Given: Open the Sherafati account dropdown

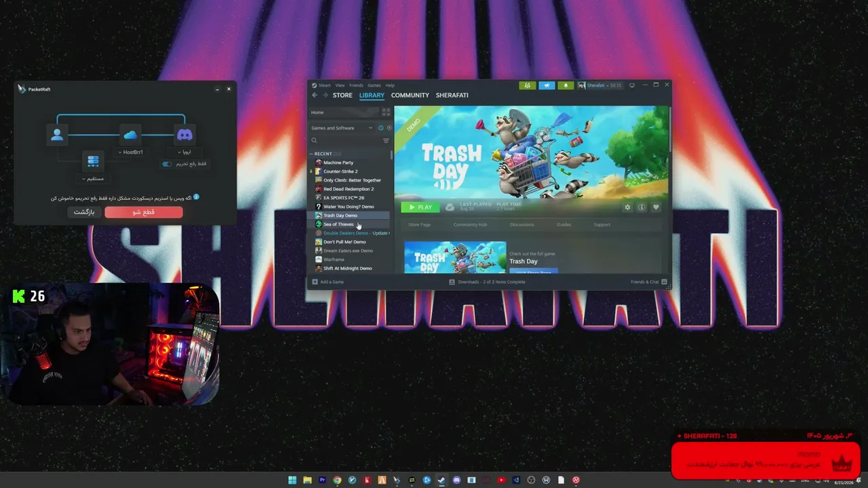Looking at the screenshot, I should (600, 85).
